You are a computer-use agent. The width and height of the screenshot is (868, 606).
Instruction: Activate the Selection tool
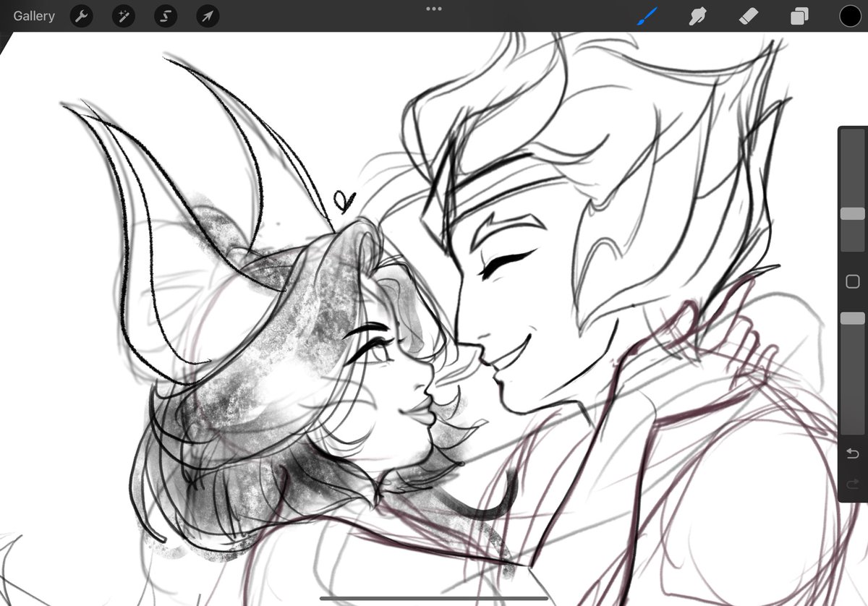[x=165, y=17]
